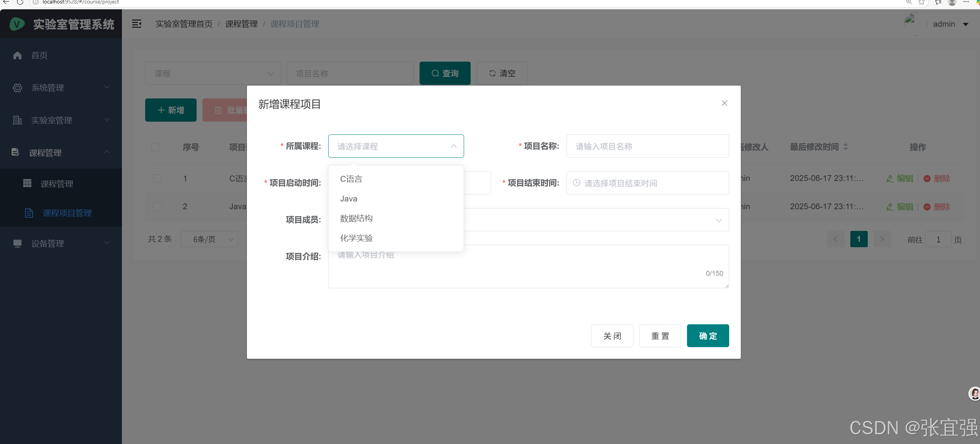980x444 pixels.
Task: Click the sort arrows on 最后修改时间 column
Action: [846, 147]
